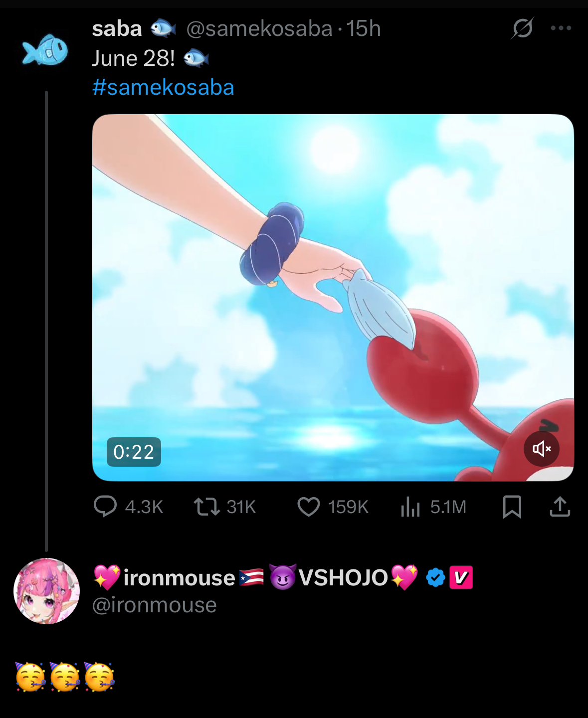Tap saba's blue fish avatar
The image size is (588, 718).
point(45,50)
